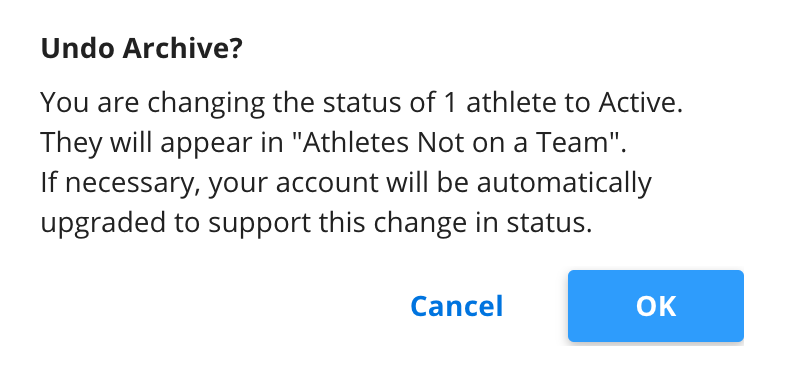Click the "If necessary, your account" line

click(x=346, y=183)
